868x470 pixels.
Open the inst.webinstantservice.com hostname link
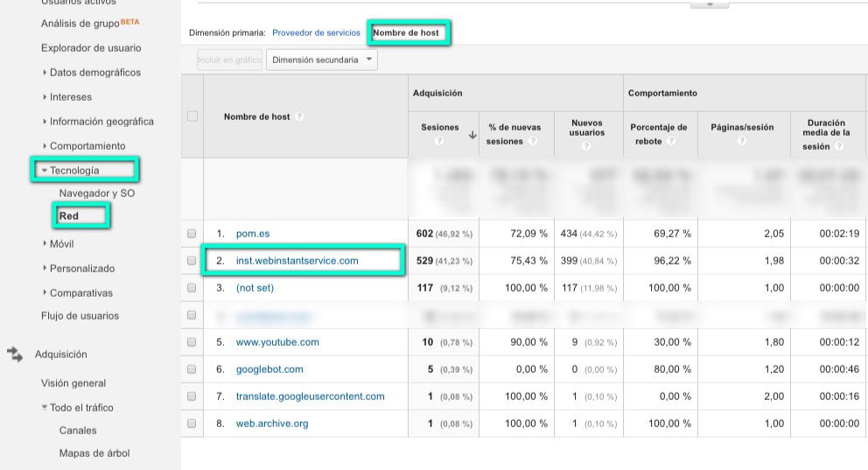(297, 261)
